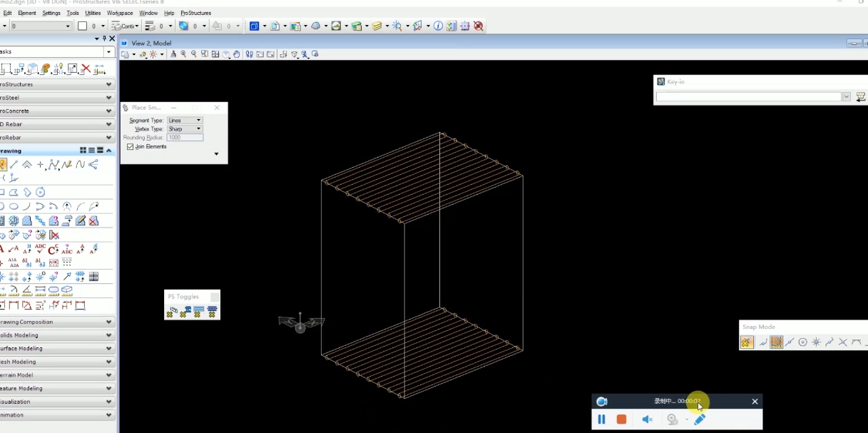The image size is (868, 433).
Task: Click the Place SmartLine tool icon
Action: click(2, 165)
